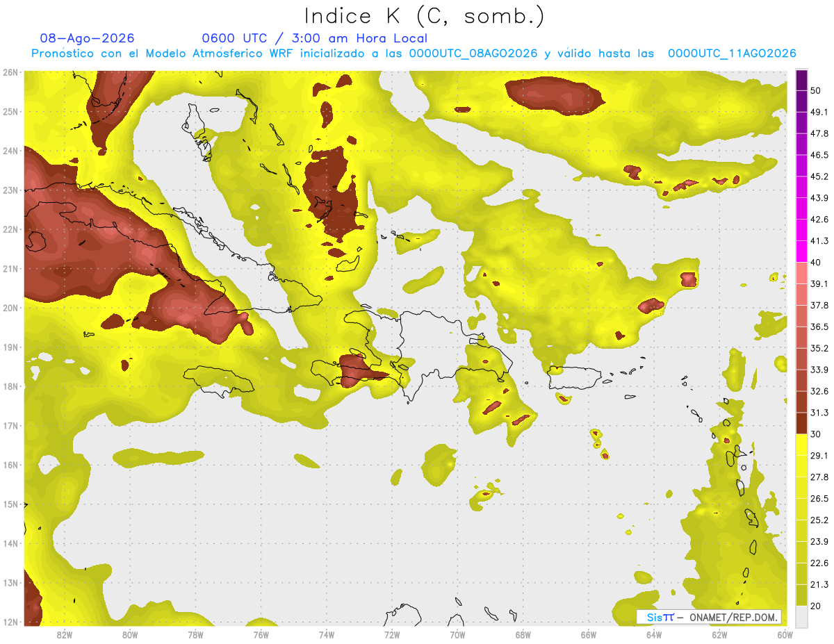Select the dark purple colorbar segment above 50
The width and height of the screenshot is (834, 644).
(801, 80)
